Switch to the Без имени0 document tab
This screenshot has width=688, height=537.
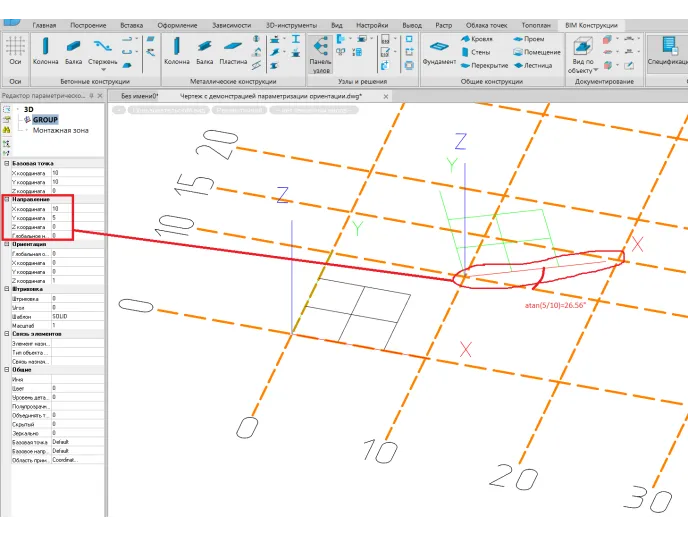click(140, 96)
